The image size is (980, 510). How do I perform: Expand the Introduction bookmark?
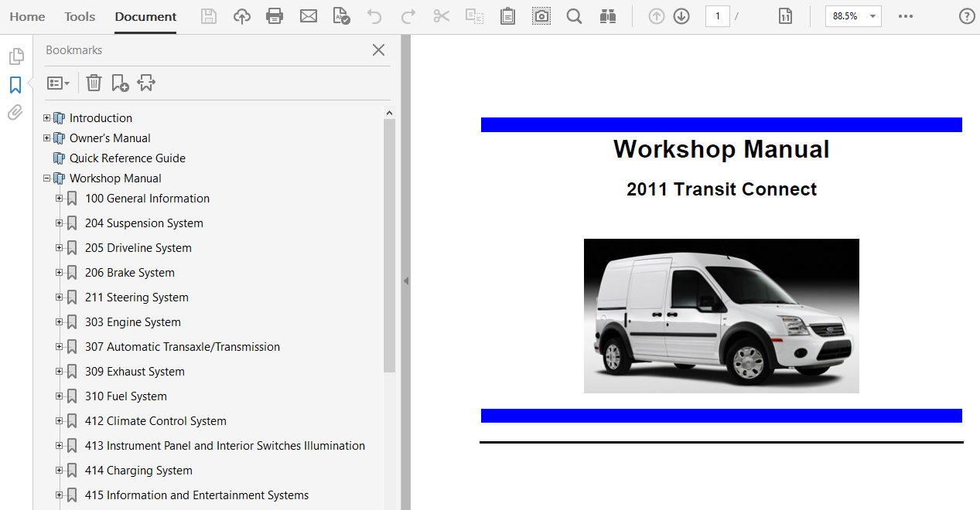pos(47,118)
